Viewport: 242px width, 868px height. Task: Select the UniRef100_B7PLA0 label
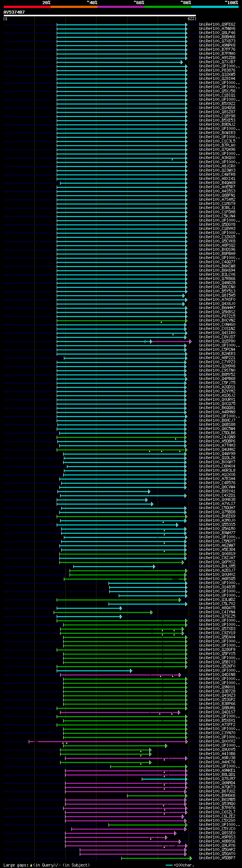(217, 145)
